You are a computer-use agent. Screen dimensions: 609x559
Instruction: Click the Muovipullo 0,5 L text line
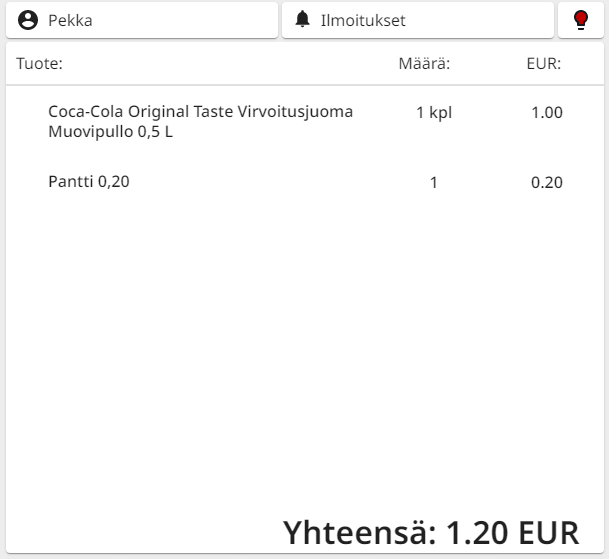[x=111, y=131]
